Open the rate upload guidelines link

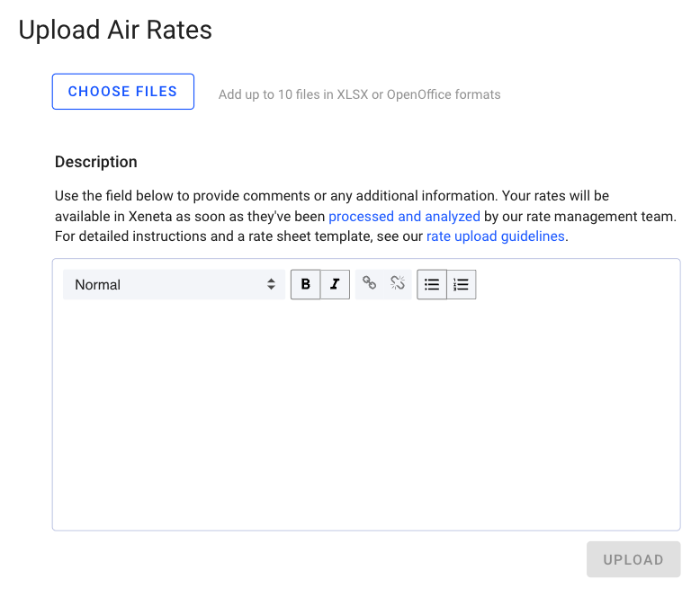click(x=496, y=236)
